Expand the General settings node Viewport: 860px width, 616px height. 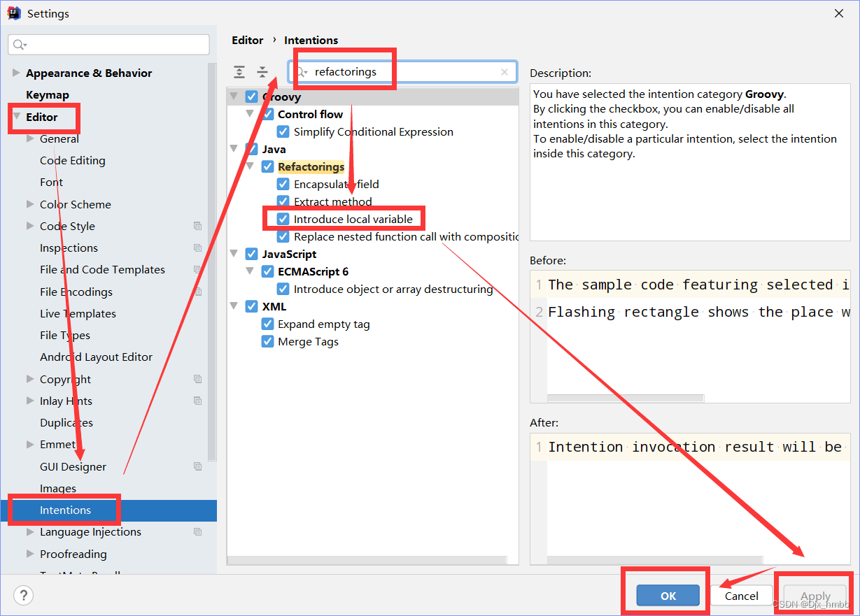tap(30, 138)
